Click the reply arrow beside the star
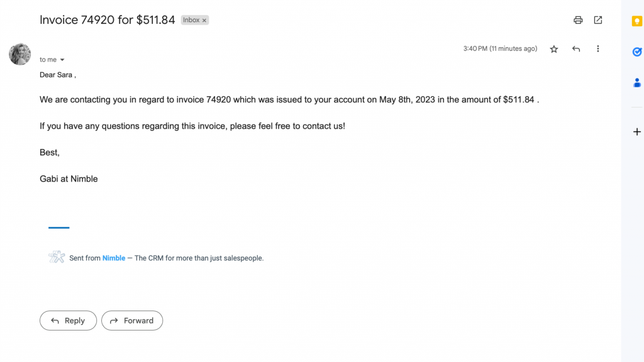 [x=576, y=49]
